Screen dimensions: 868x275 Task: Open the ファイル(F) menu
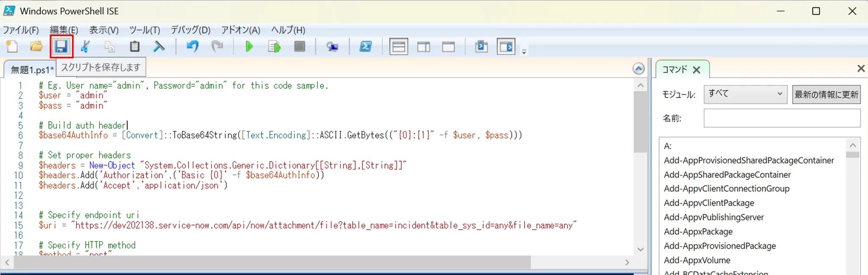coord(21,30)
